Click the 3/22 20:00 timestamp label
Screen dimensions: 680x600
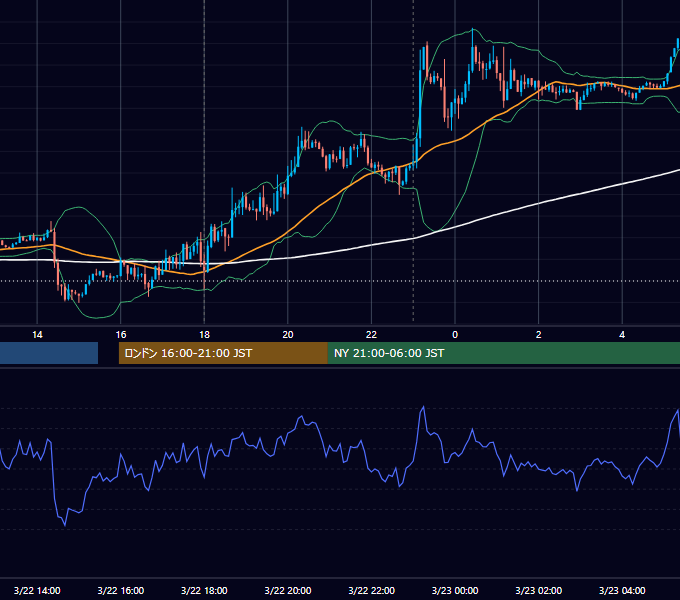(288, 590)
